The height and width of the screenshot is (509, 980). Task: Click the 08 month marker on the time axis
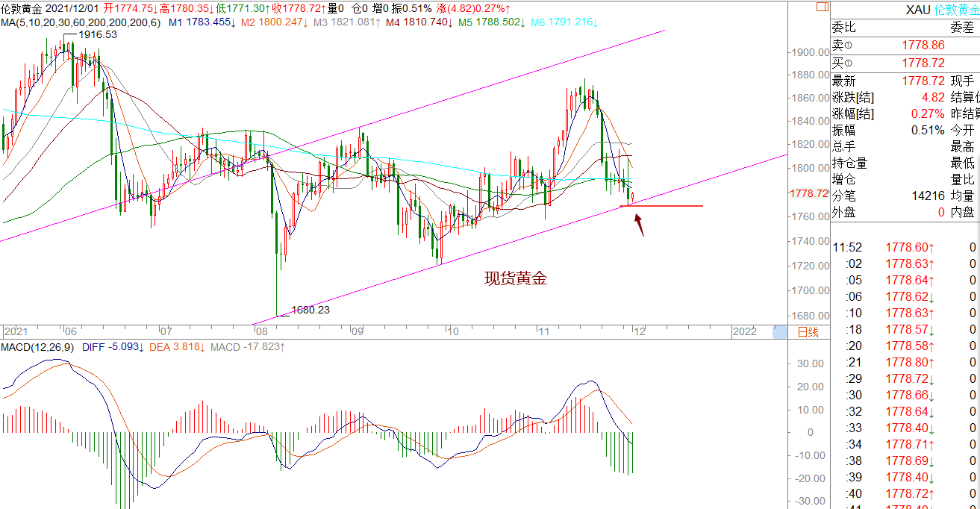262,332
